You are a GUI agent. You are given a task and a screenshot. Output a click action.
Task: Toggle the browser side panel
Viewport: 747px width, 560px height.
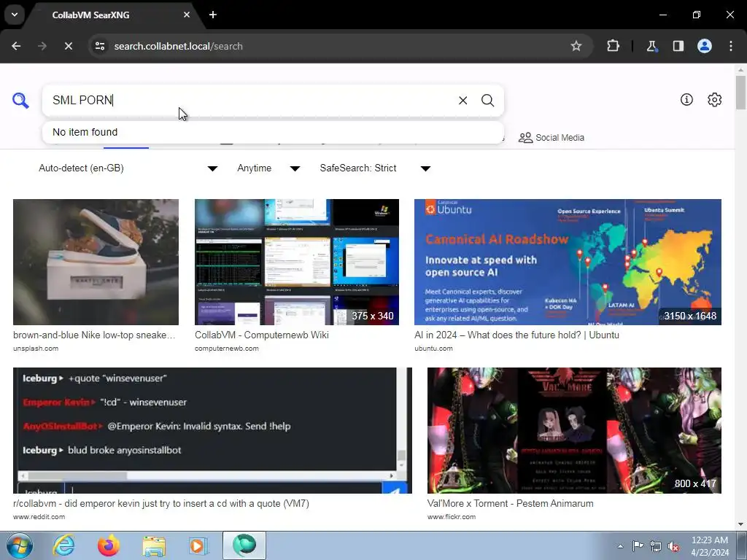[678, 46]
